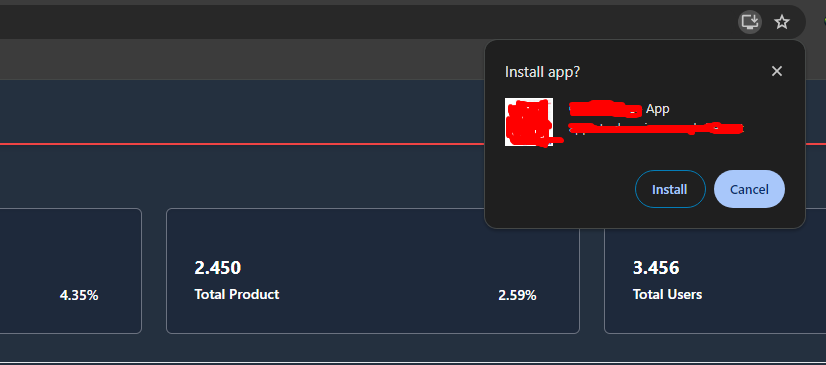Close the Install app dialog with X
Viewport: 826px width, 365px height.
[x=776, y=71]
